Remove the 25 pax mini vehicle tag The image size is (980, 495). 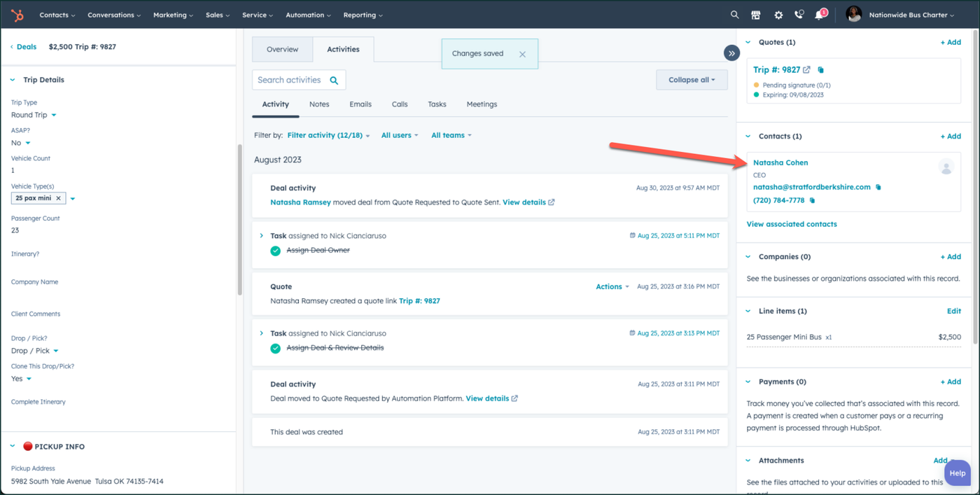(59, 198)
